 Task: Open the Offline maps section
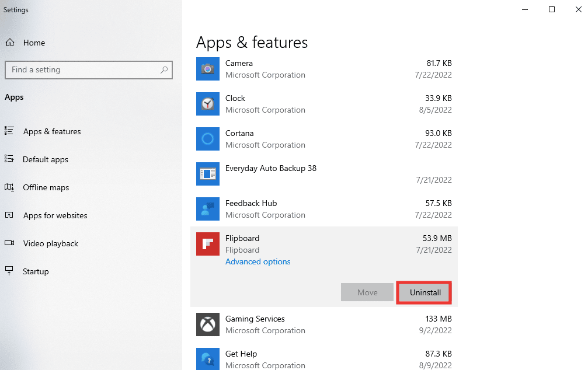[x=46, y=187]
